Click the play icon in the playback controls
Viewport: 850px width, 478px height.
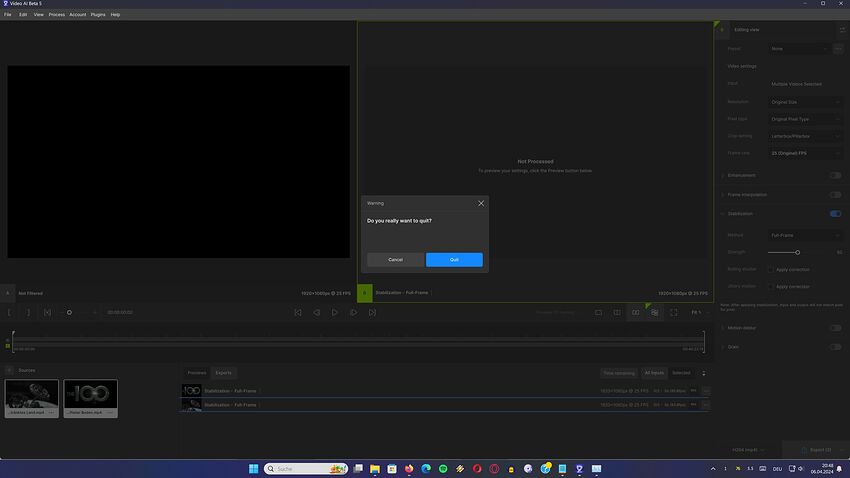coord(335,312)
